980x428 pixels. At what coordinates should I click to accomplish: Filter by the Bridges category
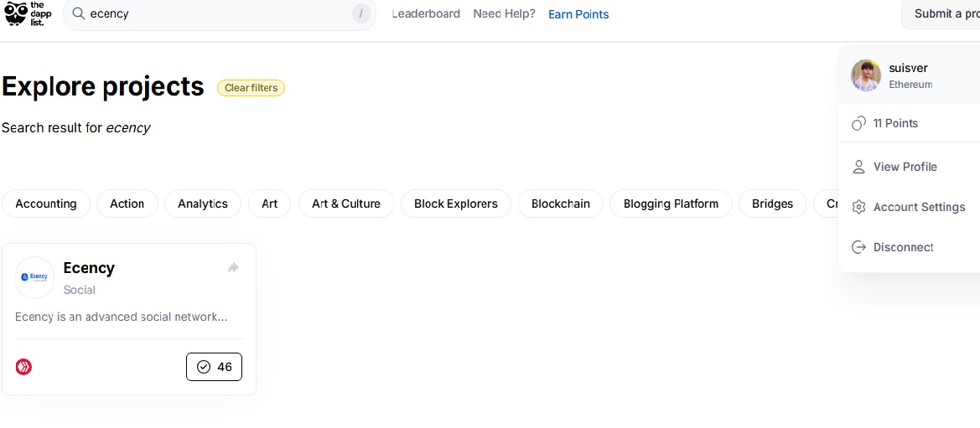click(x=772, y=204)
